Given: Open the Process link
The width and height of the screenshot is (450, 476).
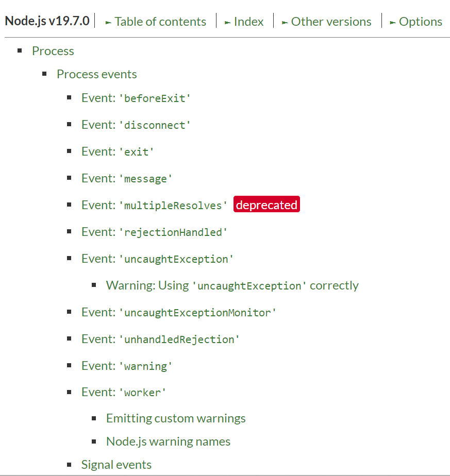Looking at the screenshot, I should (53, 51).
